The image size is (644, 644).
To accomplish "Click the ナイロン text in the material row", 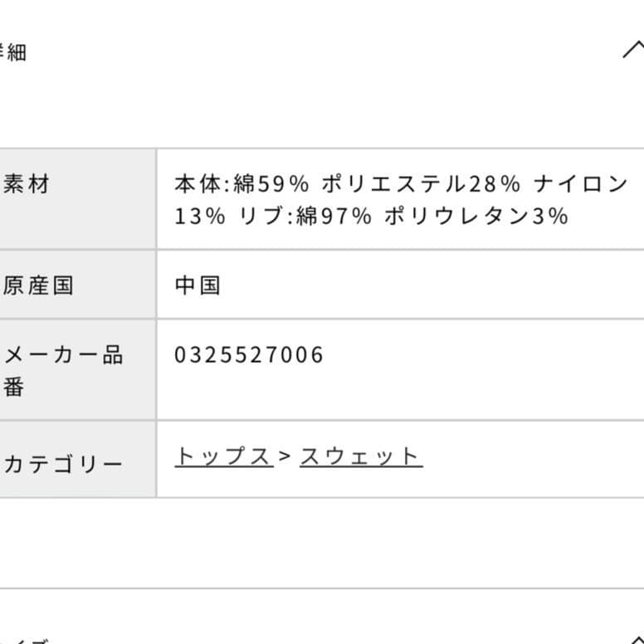I will point(581,183).
